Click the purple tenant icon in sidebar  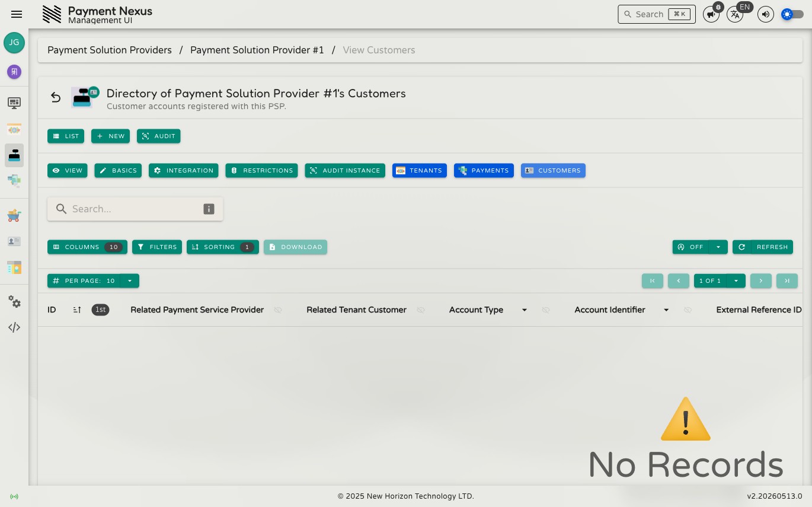(x=14, y=72)
